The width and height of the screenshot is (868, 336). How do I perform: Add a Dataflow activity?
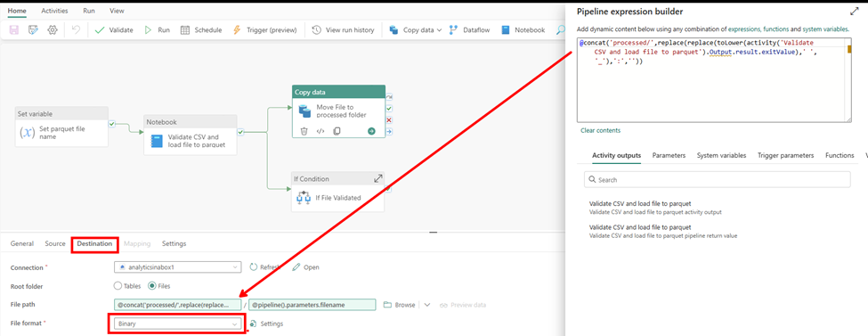pos(469,30)
